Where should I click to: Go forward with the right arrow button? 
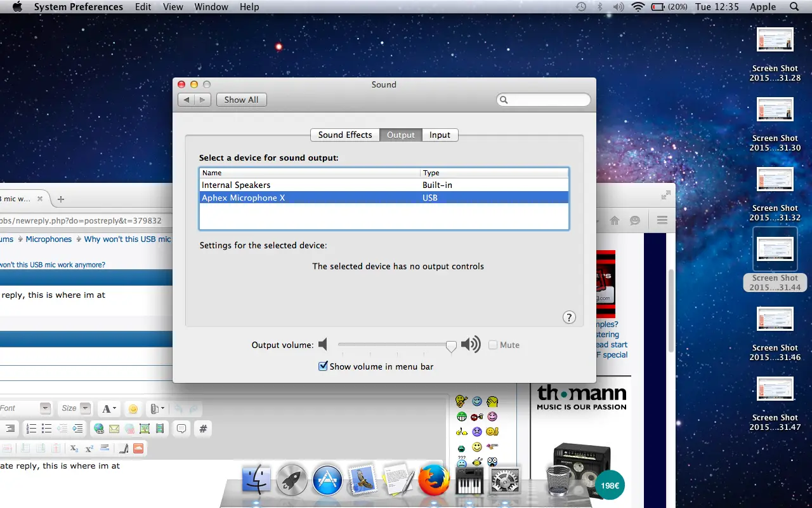(x=203, y=100)
